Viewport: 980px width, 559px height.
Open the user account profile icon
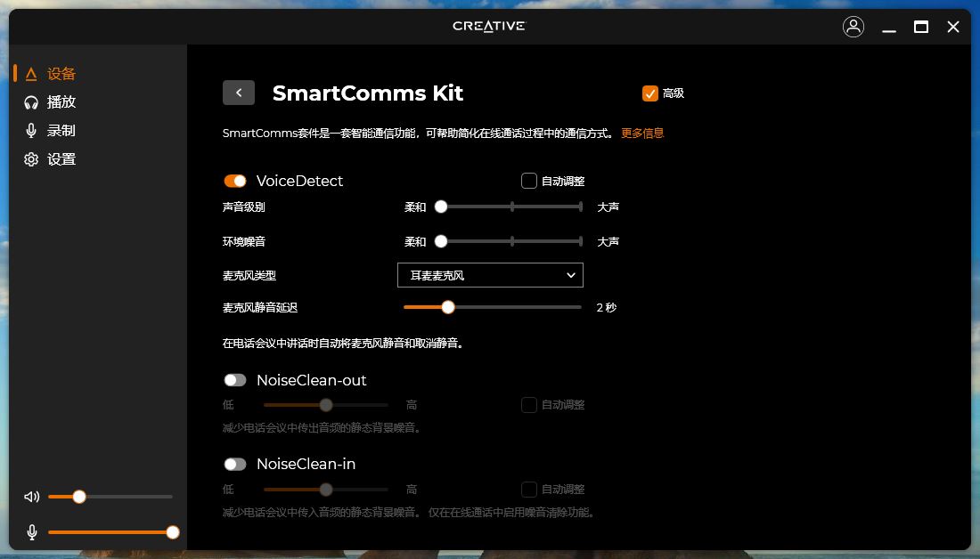[853, 27]
